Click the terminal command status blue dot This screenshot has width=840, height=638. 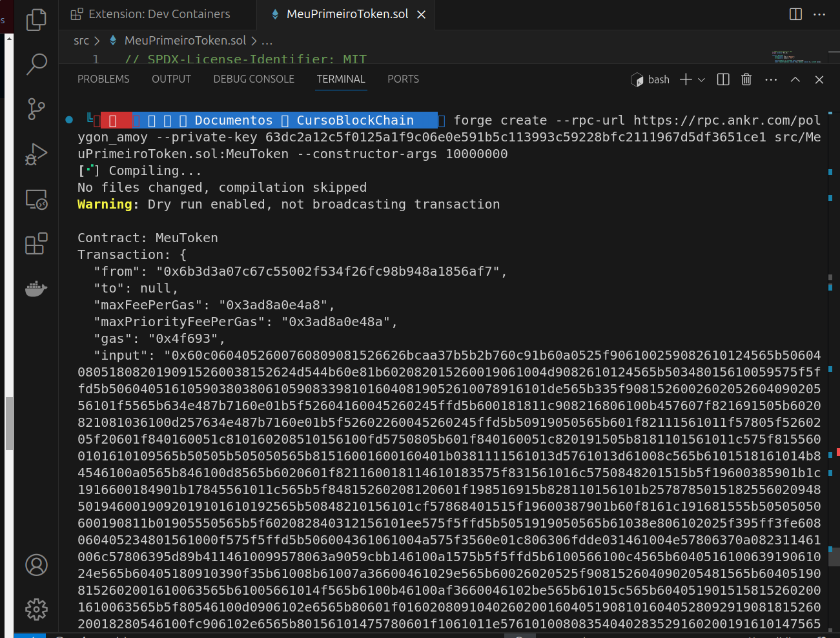click(69, 119)
